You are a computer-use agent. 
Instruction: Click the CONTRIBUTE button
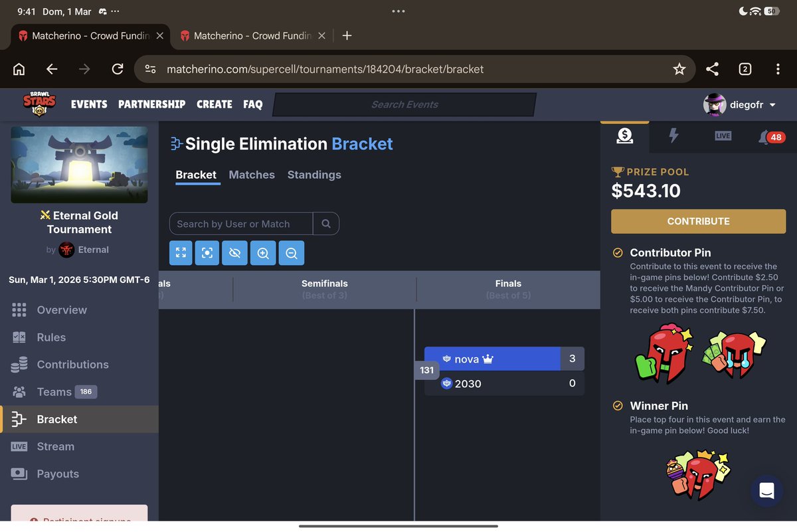tap(698, 221)
